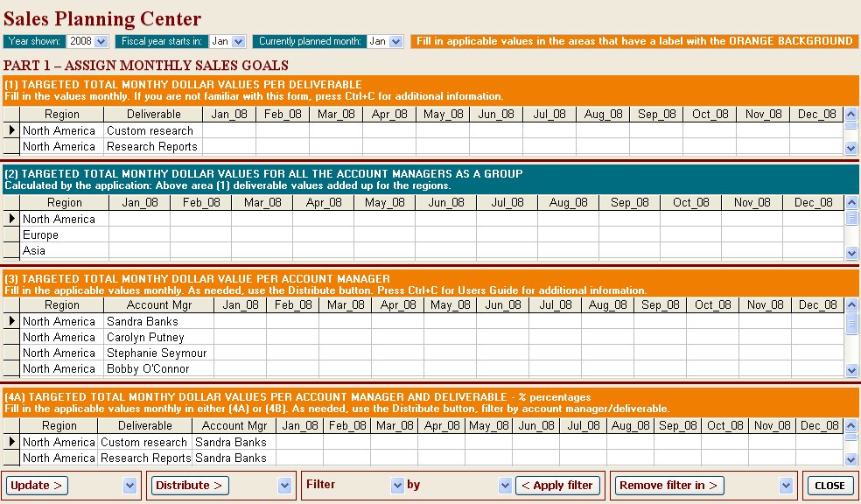The height and width of the screenshot is (504, 861).
Task: Click the Jan_08 cell for Sandra Banks in section 3
Action: tap(240, 321)
